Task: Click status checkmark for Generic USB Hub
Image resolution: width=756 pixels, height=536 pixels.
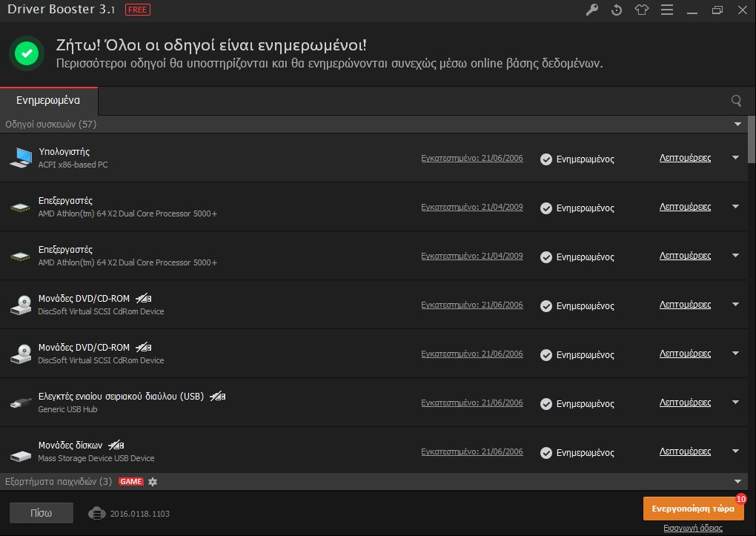Action: pos(546,404)
